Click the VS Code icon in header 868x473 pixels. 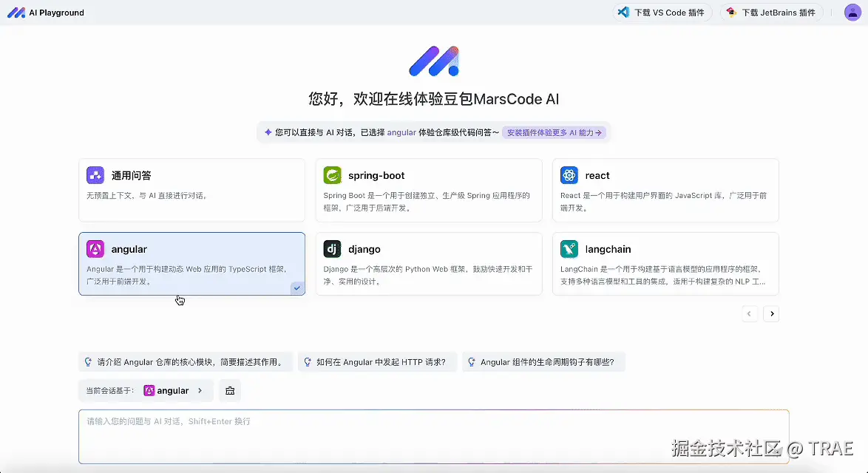pos(623,12)
